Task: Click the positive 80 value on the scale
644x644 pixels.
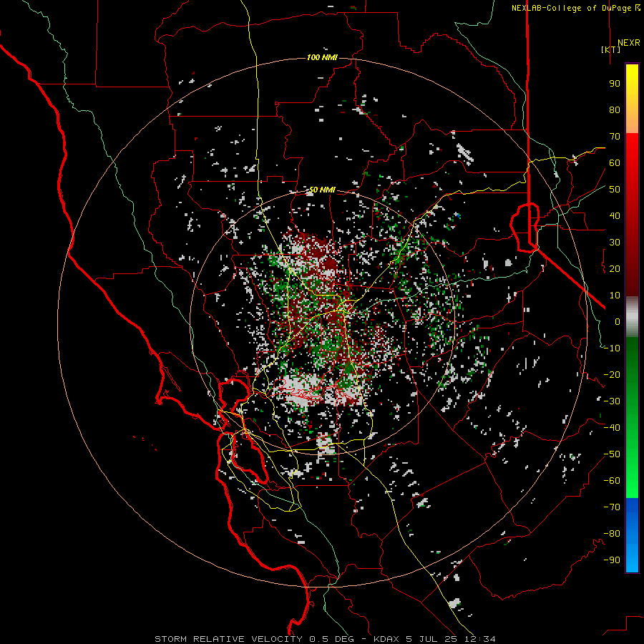Action: [615, 109]
